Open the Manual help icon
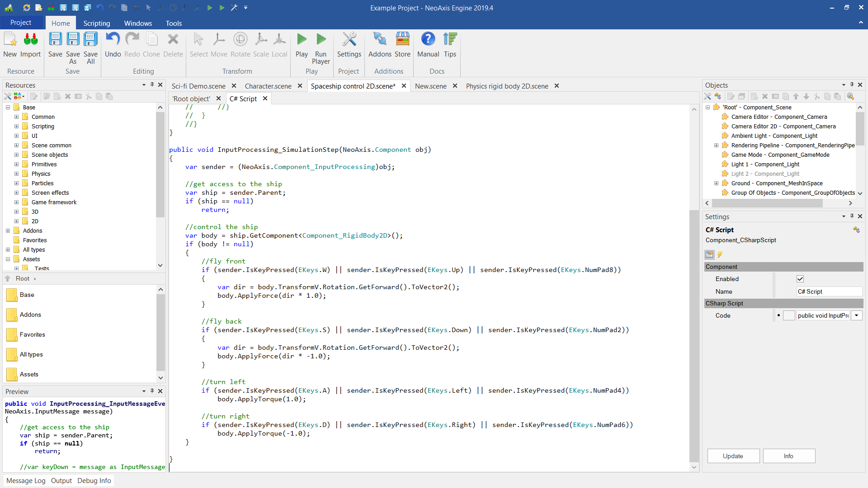 click(428, 40)
